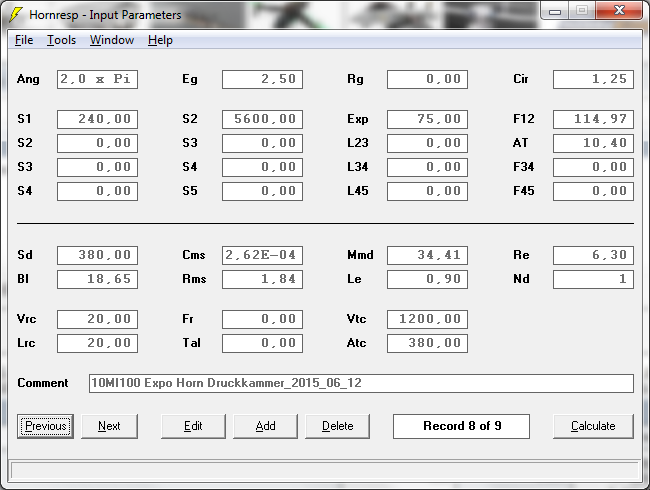Select the Eg input field

tap(262, 80)
